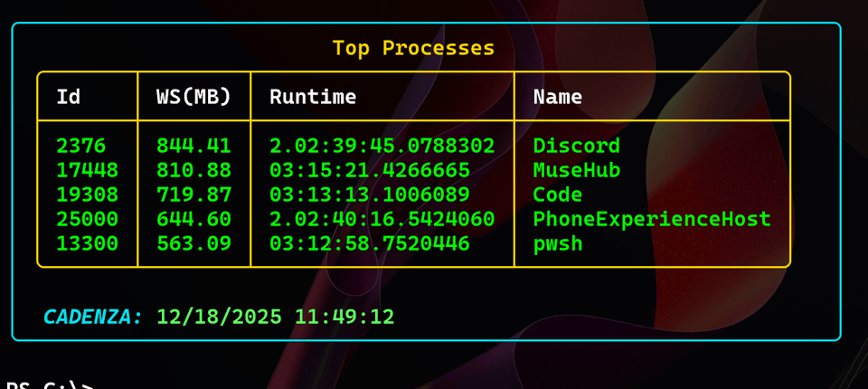Screen dimensions: 868x389
Task: Click the "Top Processes" table title
Action: click(413, 48)
